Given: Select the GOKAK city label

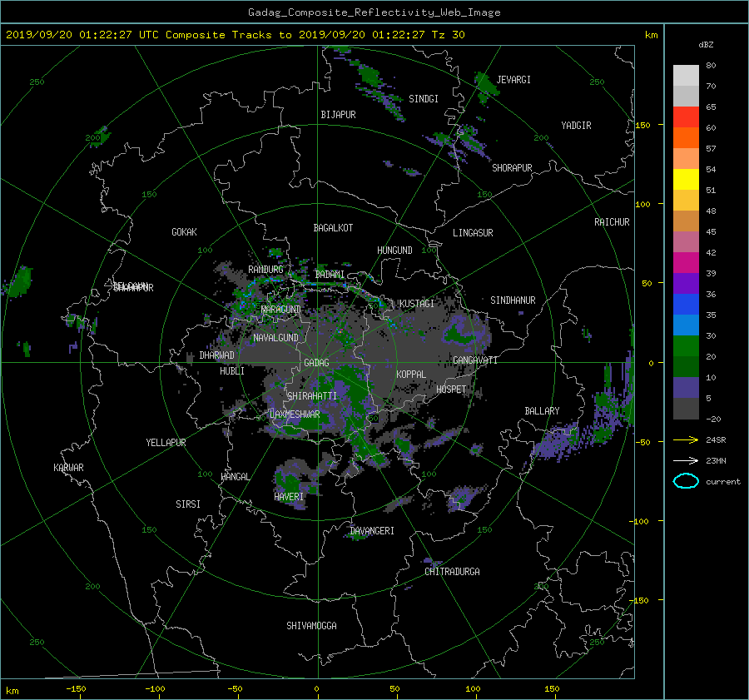Looking at the screenshot, I should (x=185, y=232).
